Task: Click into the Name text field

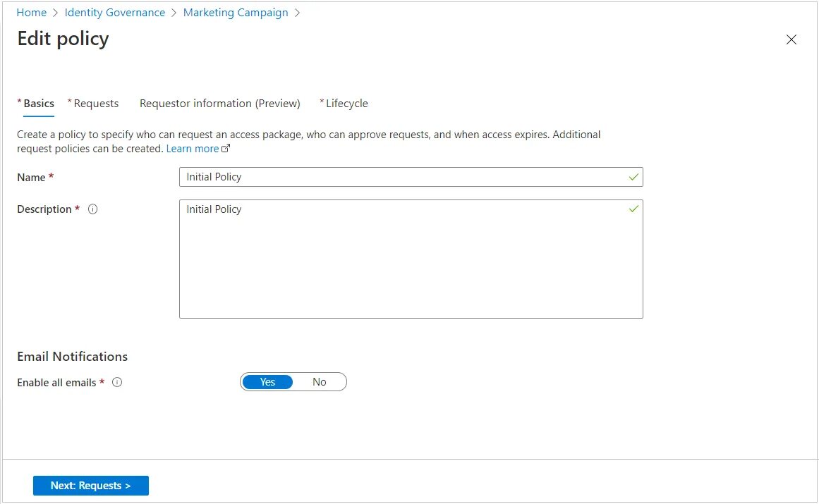Action: [402, 177]
